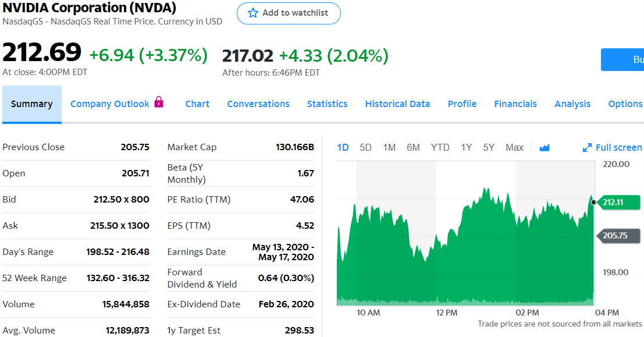
Task: Open the Full screen chart link
Action: [618, 148]
